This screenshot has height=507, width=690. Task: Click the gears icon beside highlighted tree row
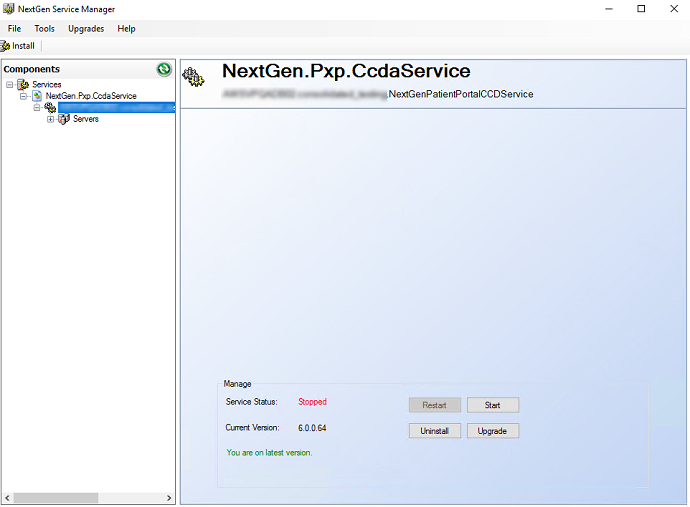point(50,107)
